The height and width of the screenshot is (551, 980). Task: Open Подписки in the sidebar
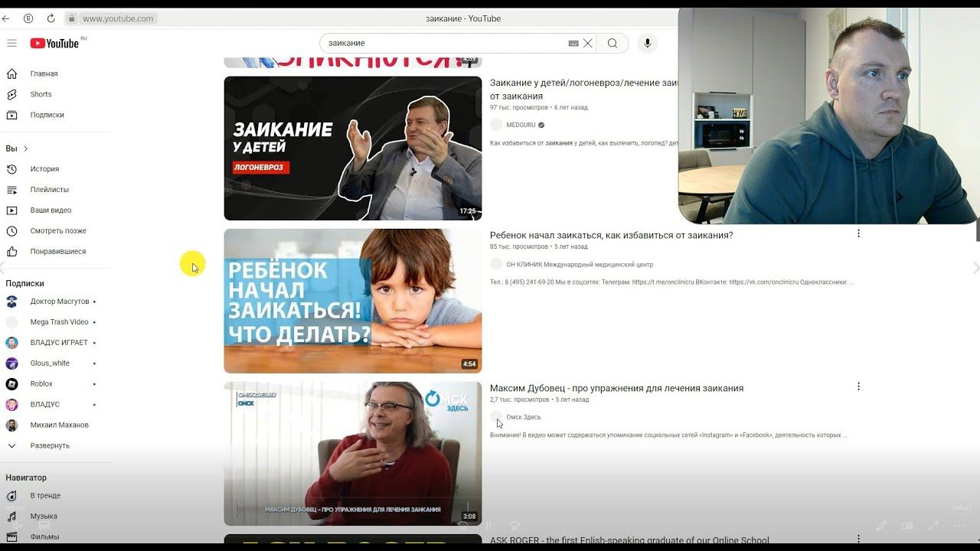pos(47,115)
